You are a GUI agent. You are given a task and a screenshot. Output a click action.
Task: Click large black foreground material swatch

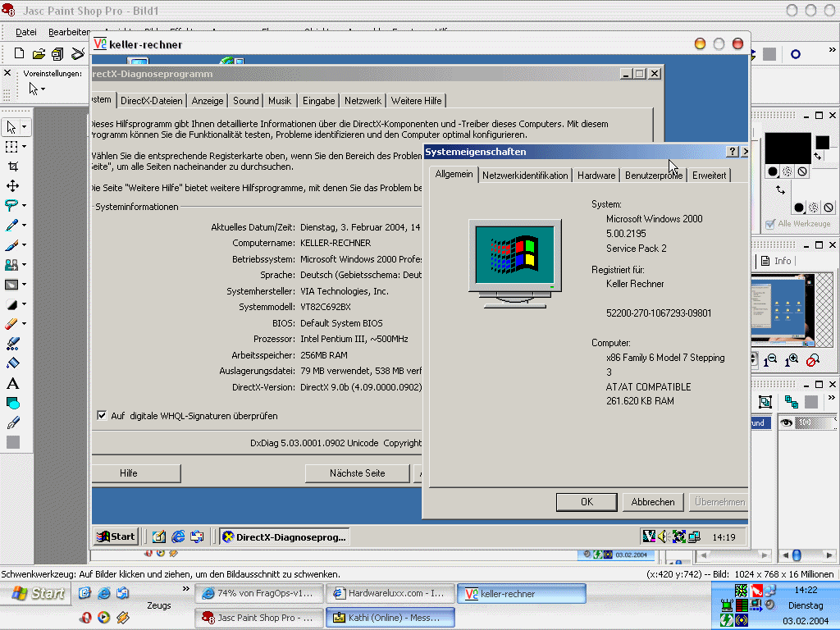click(787, 148)
